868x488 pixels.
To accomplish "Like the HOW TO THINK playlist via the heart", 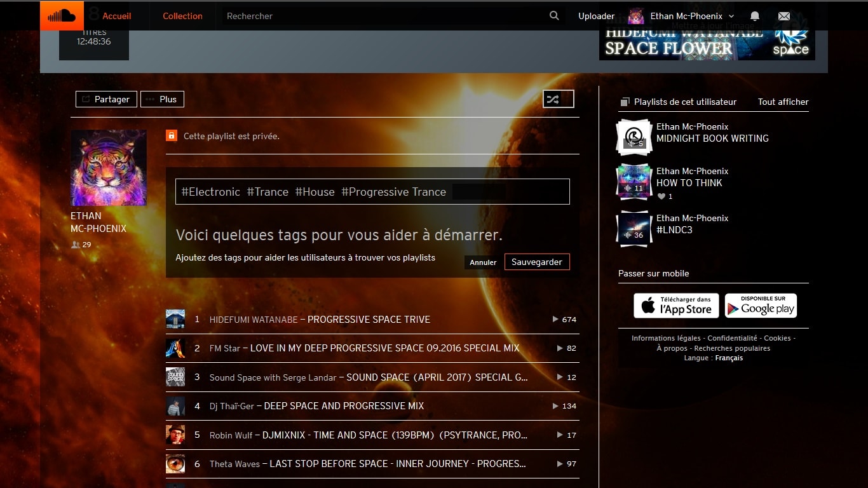I will (662, 196).
